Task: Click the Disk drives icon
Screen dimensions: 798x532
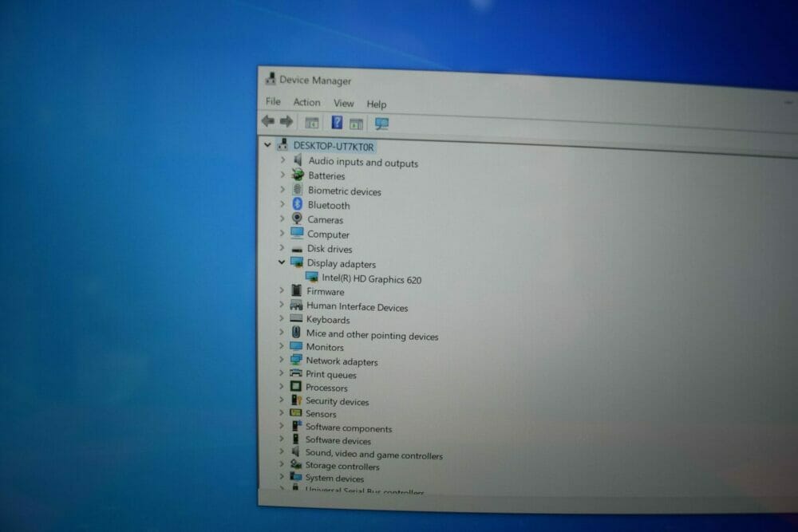Action: tap(297, 249)
